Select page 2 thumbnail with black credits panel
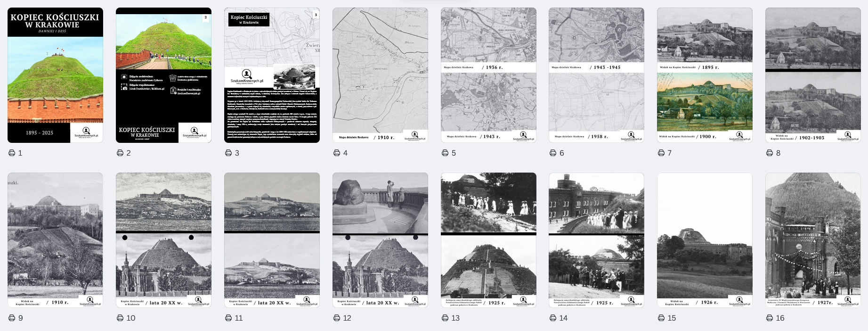The width and height of the screenshot is (868, 331). click(163, 75)
